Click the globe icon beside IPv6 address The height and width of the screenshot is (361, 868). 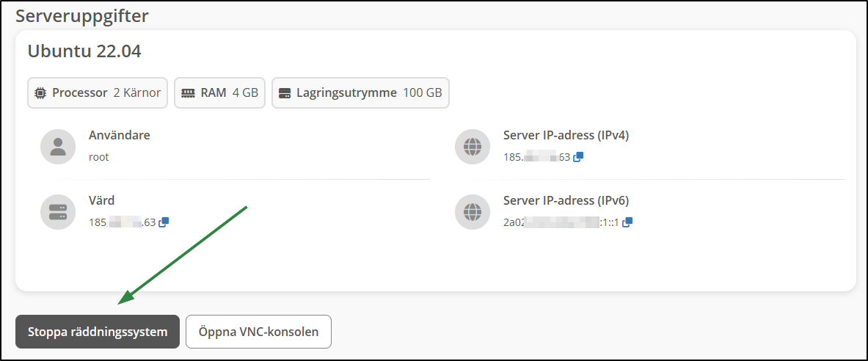tap(473, 211)
